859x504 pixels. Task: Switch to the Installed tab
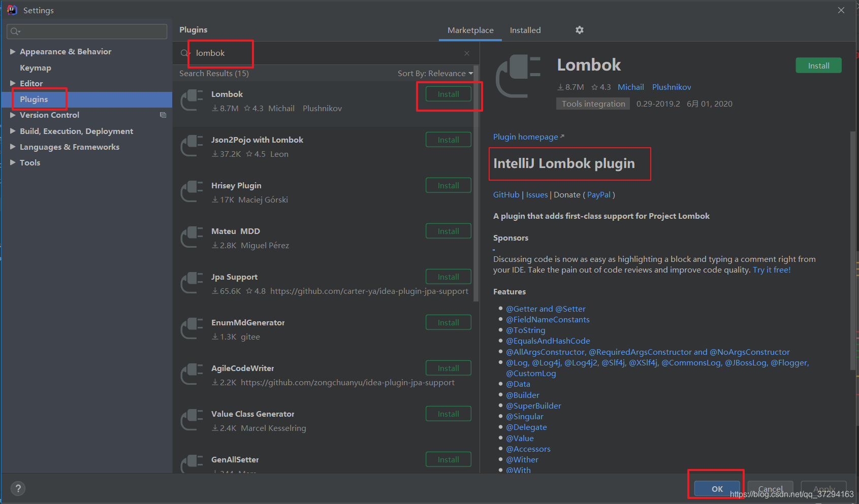pyautogui.click(x=525, y=30)
